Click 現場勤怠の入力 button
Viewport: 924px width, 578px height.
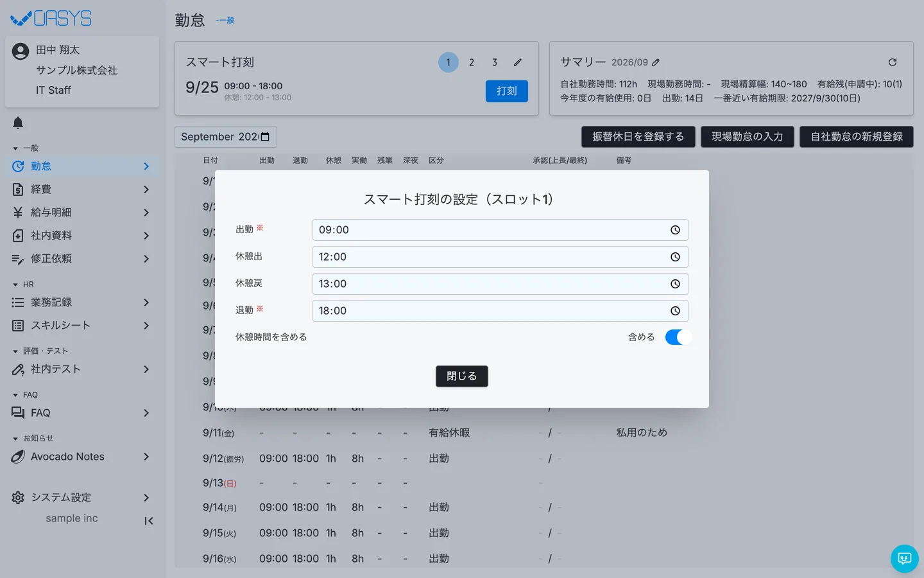tap(748, 137)
